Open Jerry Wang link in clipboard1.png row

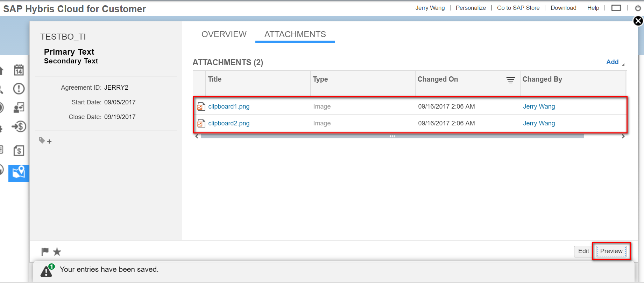539,106
